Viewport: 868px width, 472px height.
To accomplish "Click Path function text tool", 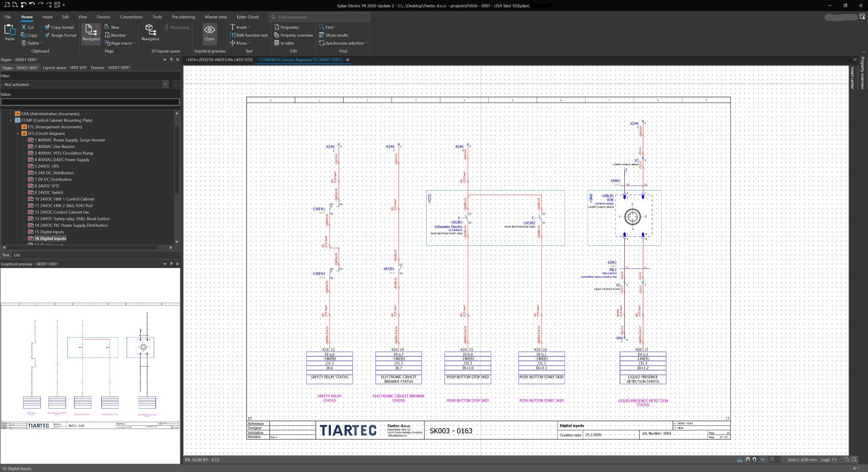I will (249, 35).
